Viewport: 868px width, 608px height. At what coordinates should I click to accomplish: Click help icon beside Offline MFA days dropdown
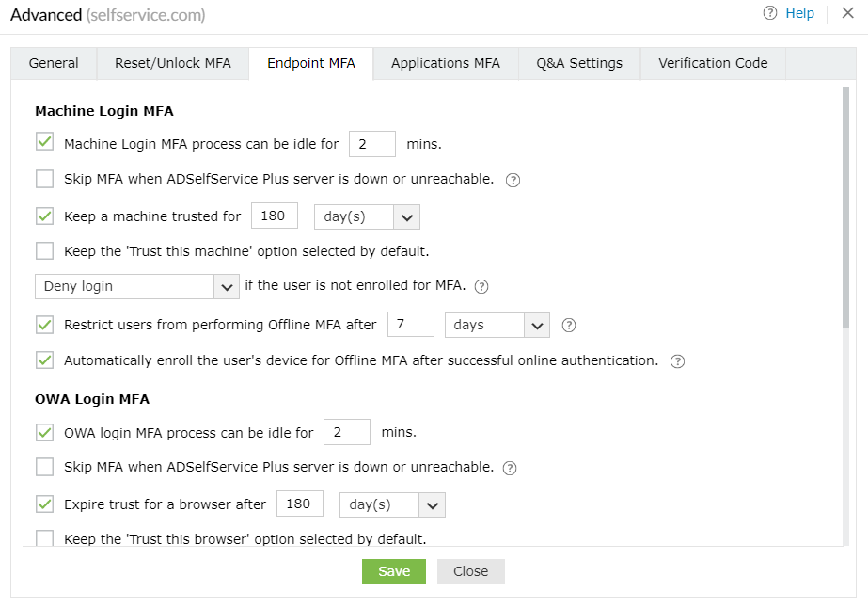point(568,326)
